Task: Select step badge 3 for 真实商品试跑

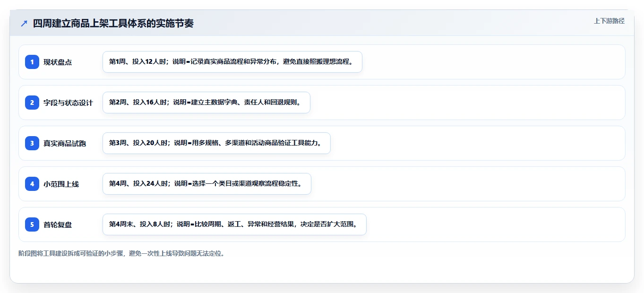Action: [x=32, y=143]
